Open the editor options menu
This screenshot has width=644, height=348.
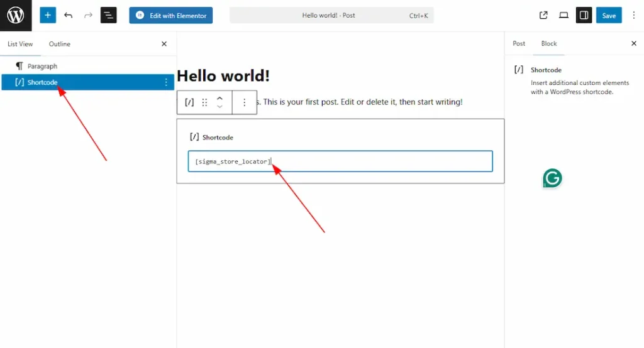[634, 15]
